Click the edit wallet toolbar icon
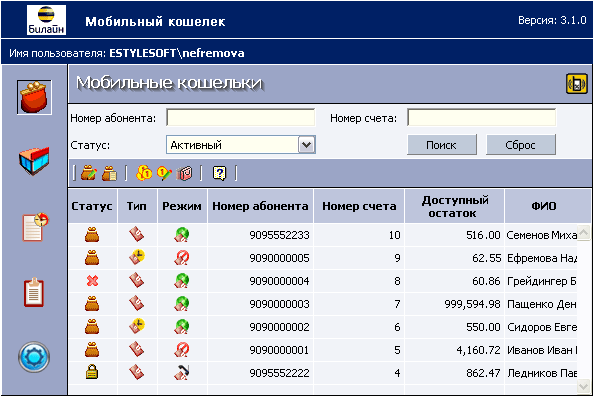Screen dimensions: 595x398 (88, 173)
